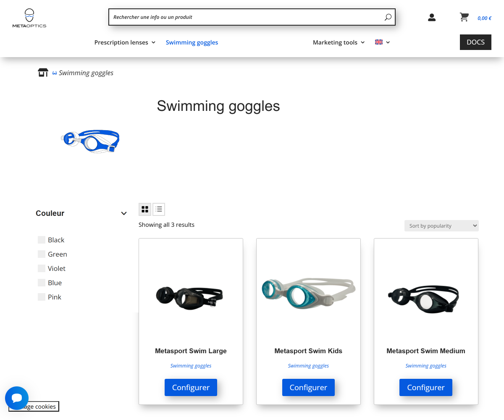The width and height of the screenshot is (504, 420).
Task: Check the Green color filter
Action: (x=42, y=254)
